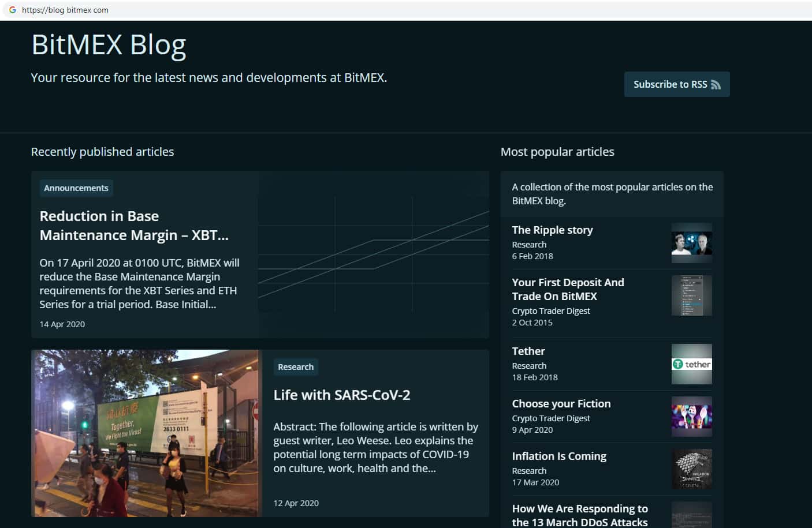The height and width of the screenshot is (528, 812).
Task: Open the 13 March DDoS Attacks article
Action: (580, 515)
